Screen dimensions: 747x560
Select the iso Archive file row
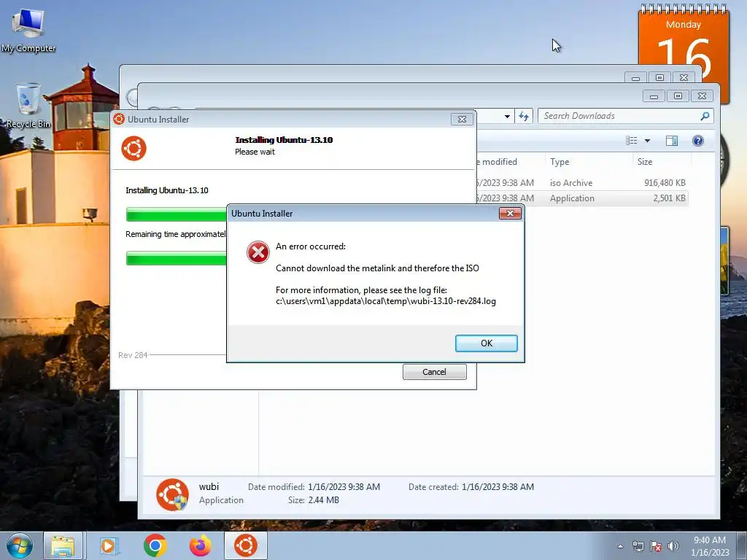[582, 183]
